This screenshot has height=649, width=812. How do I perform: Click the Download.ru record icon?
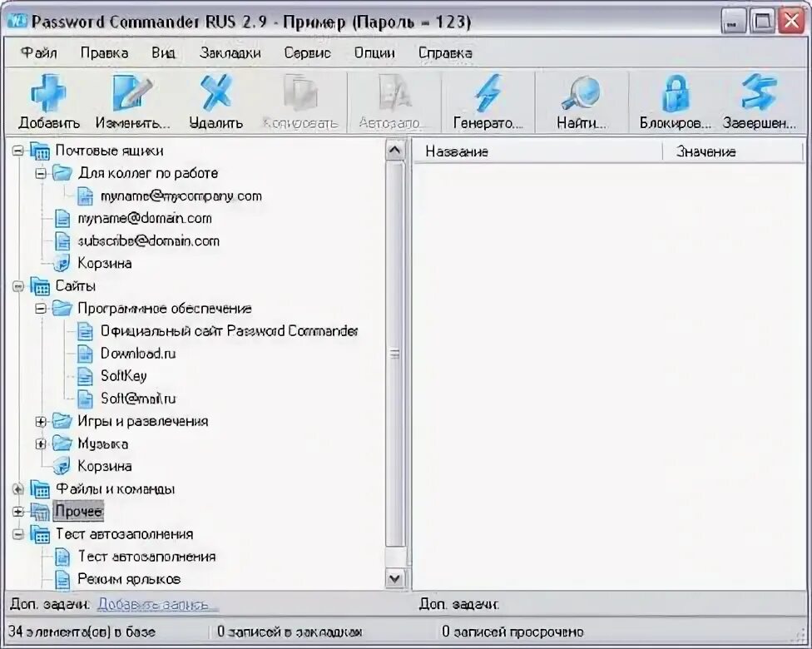pos(86,354)
